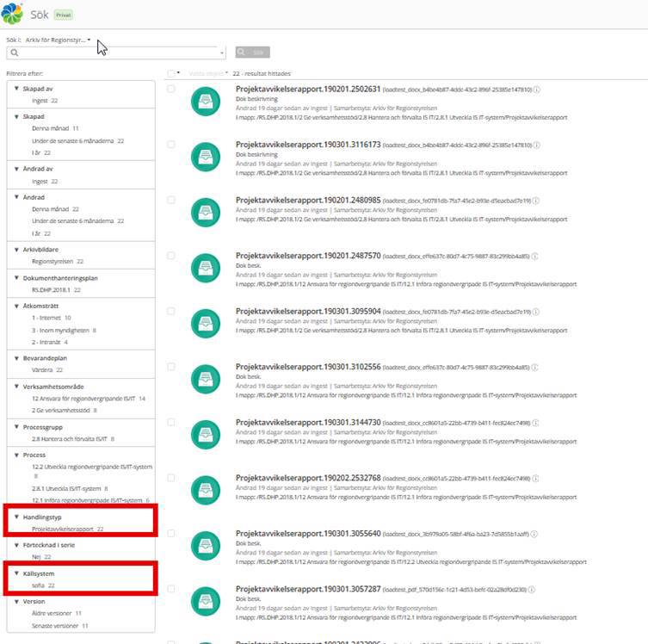This screenshot has height=644, width=648.
Task: Tick the select-all checkbox above the results
Action: tap(171, 73)
